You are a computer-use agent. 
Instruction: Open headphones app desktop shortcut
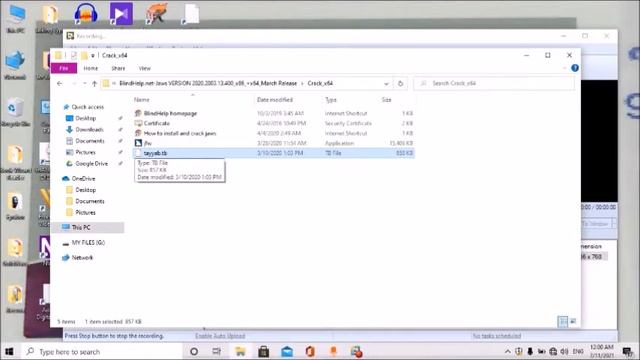tap(85, 13)
